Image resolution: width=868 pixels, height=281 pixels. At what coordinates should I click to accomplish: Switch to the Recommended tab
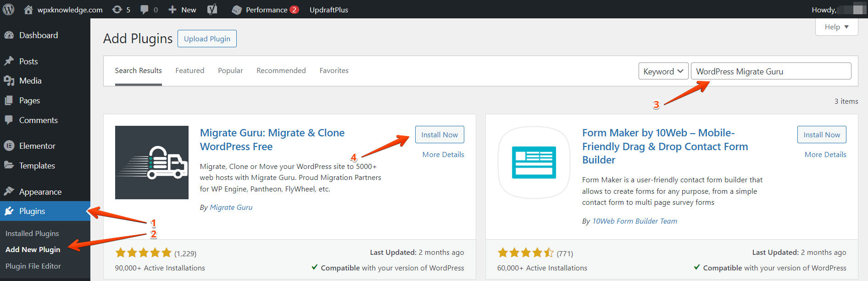pos(281,71)
